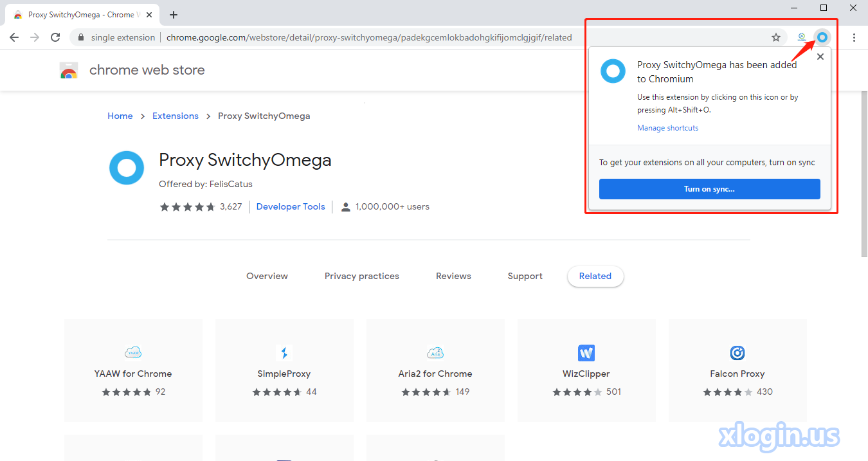Click the Proxy SwitchyOmega breadcrumb text

pyautogui.click(x=264, y=116)
